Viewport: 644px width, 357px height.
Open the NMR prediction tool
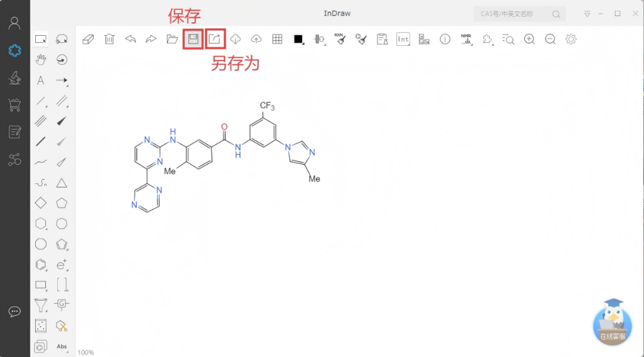pyautogui.click(x=466, y=39)
